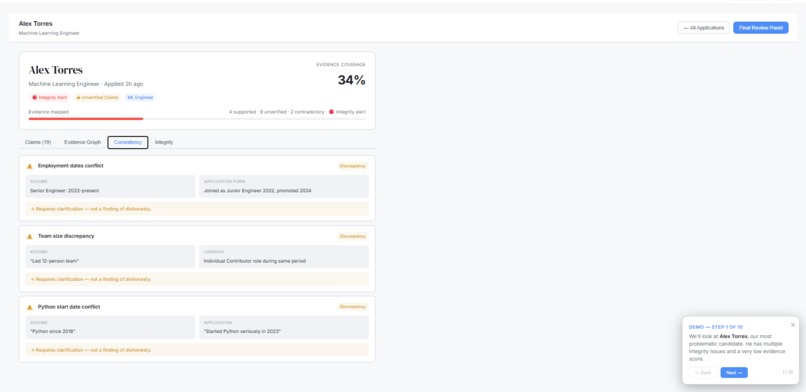Click Discrepancy badge on Team size discrepancy
The width and height of the screenshot is (806, 392).
point(353,236)
